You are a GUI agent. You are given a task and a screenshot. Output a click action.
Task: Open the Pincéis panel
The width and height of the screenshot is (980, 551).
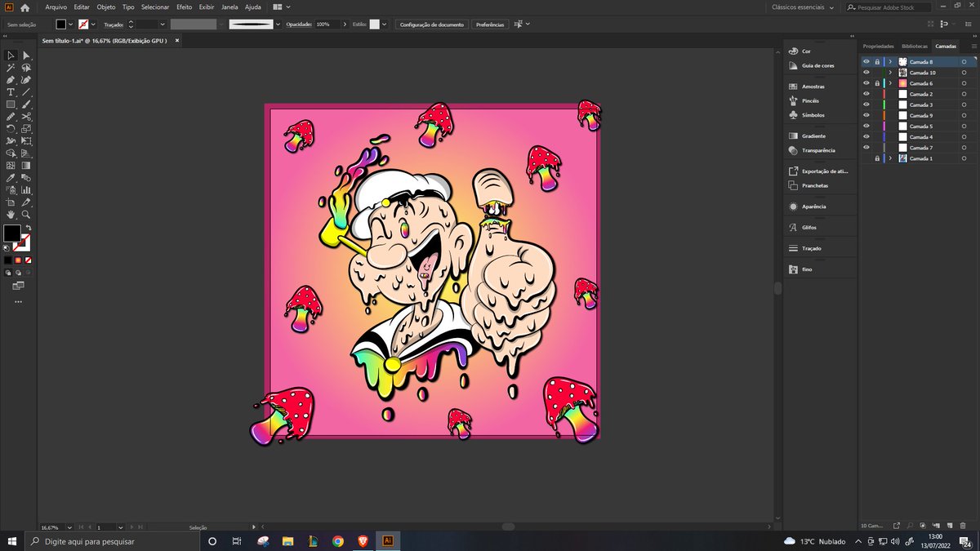click(810, 100)
